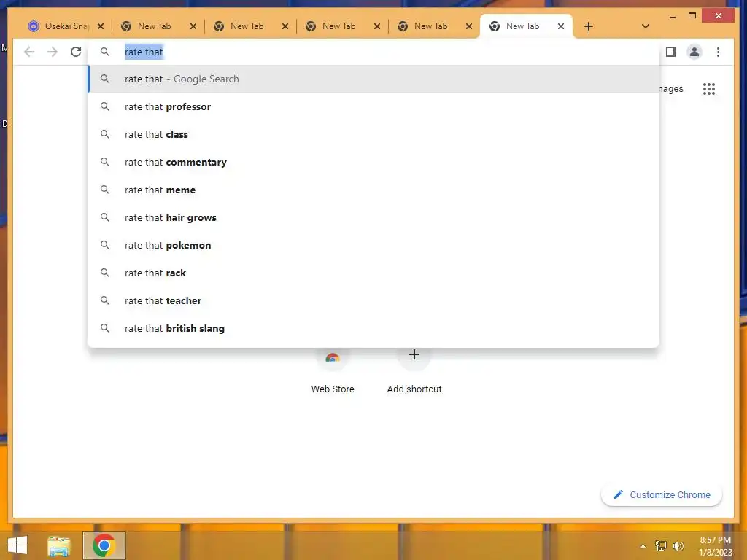Show hidden system tray icons
Viewport: 747px width, 560px height.
coord(643,546)
